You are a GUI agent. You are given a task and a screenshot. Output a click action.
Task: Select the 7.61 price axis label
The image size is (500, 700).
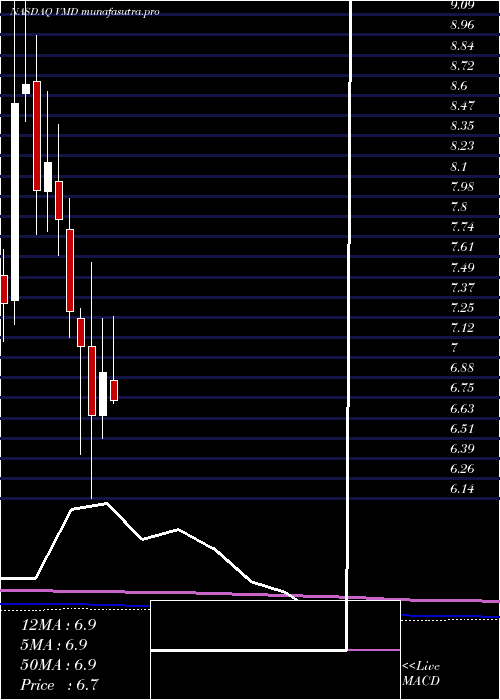point(462,247)
